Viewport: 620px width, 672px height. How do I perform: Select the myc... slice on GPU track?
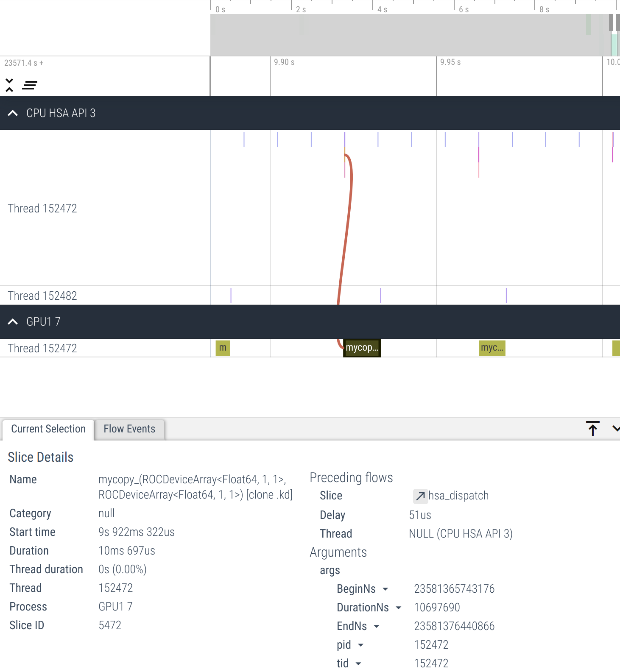click(492, 348)
